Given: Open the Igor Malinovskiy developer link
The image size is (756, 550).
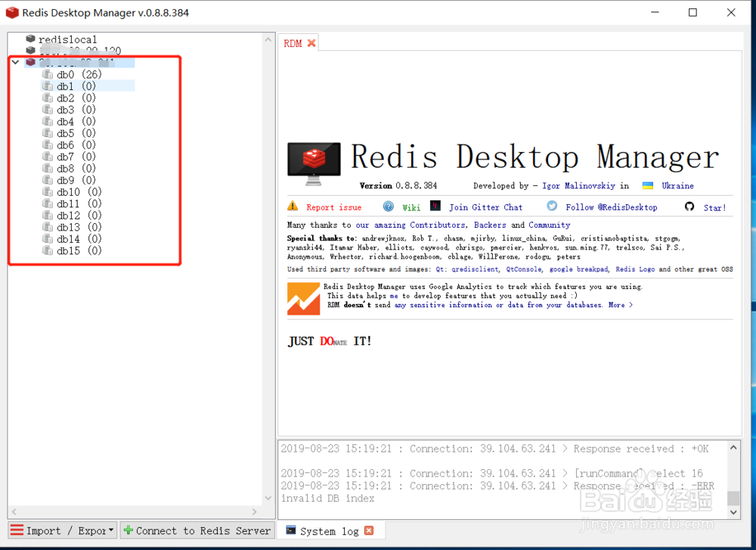Looking at the screenshot, I should tap(578, 186).
